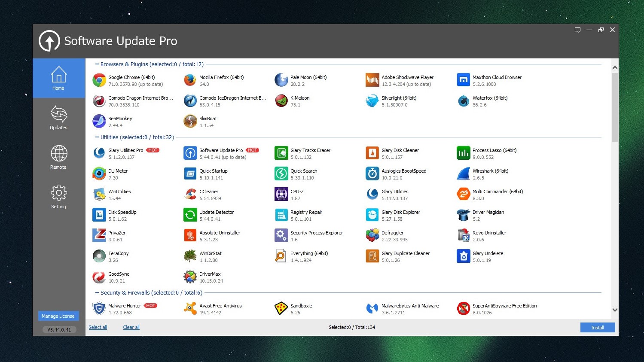Click the V5.44.0.41 version label
Viewport: 644px width, 362px height.
(59, 330)
